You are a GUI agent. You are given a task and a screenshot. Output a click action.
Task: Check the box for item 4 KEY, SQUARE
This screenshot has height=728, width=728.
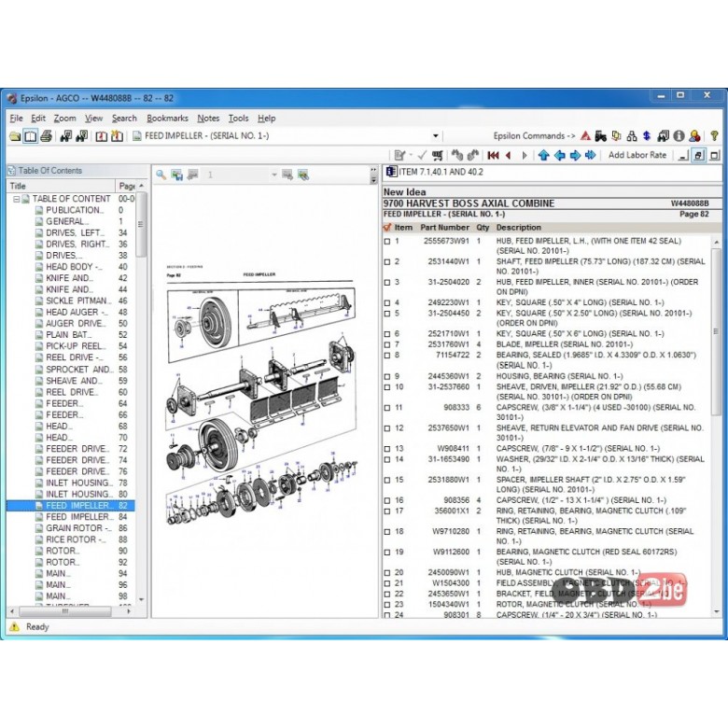387,302
